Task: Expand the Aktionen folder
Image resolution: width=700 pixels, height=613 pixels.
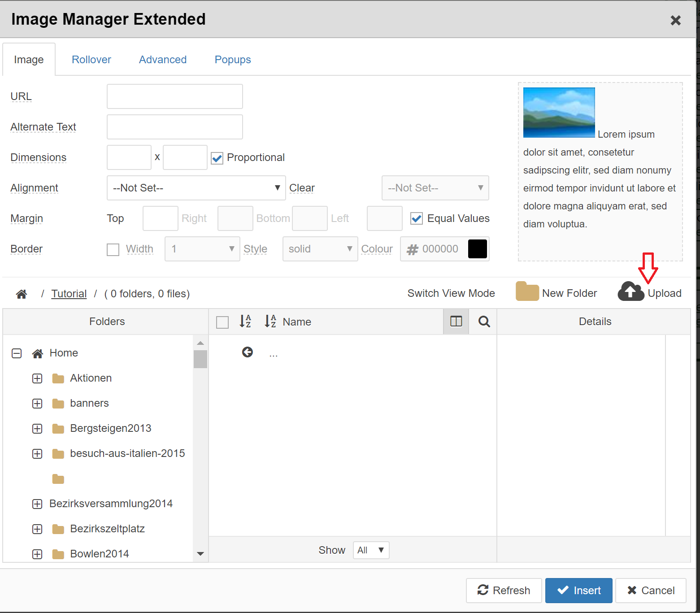Action: (x=37, y=378)
